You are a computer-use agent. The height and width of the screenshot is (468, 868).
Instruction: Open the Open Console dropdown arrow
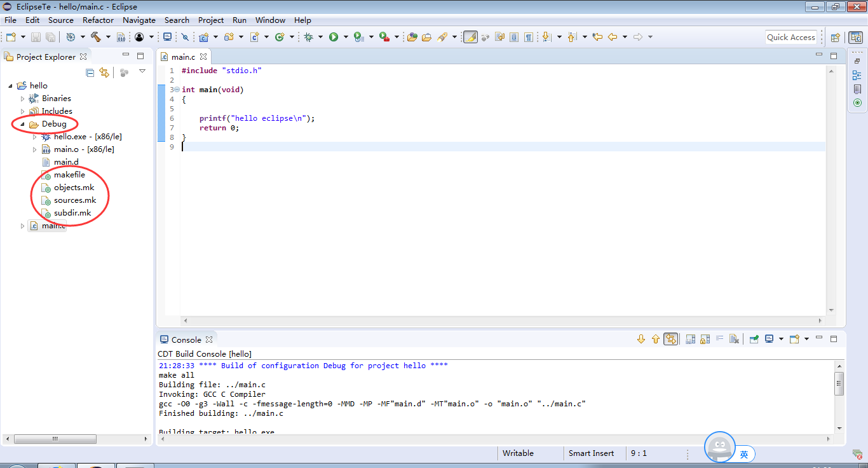pyautogui.click(x=804, y=338)
